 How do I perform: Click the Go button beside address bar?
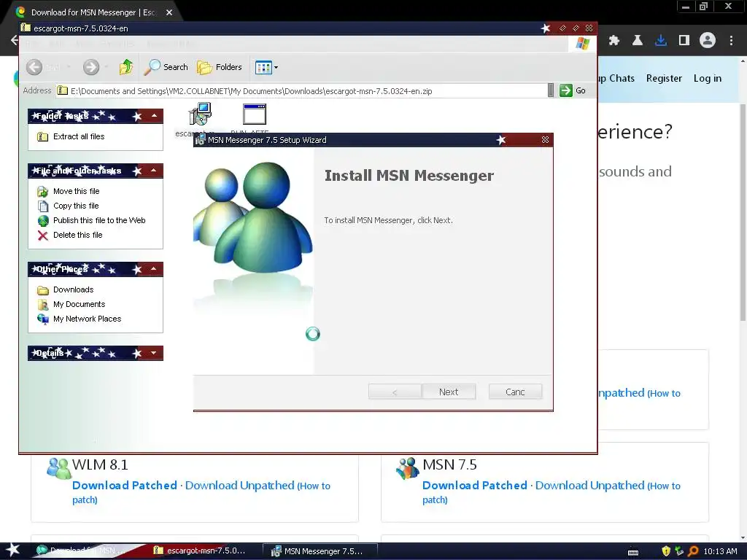573,90
